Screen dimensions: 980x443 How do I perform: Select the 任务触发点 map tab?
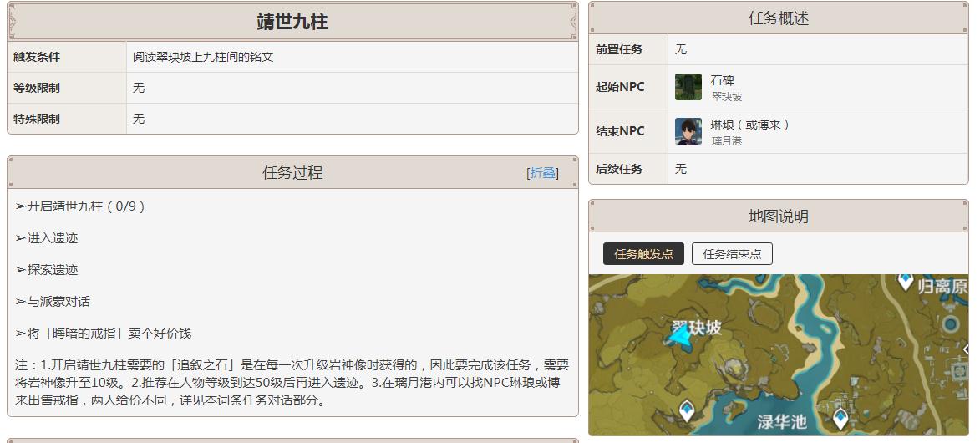click(x=643, y=254)
